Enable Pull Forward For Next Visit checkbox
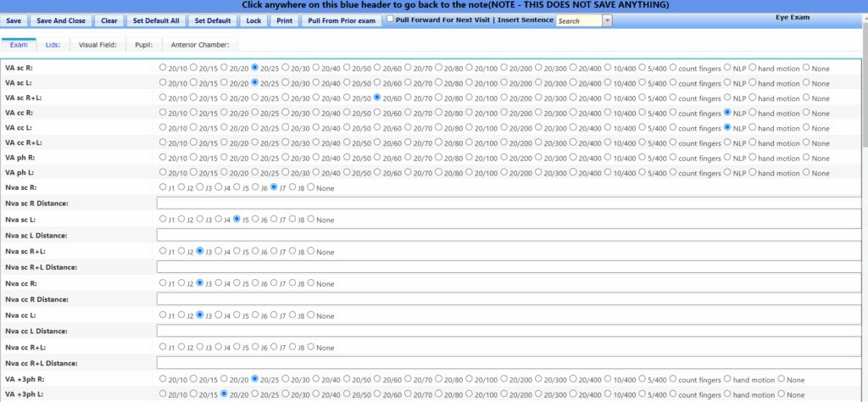This screenshot has width=868, height=402. point(390,19)
